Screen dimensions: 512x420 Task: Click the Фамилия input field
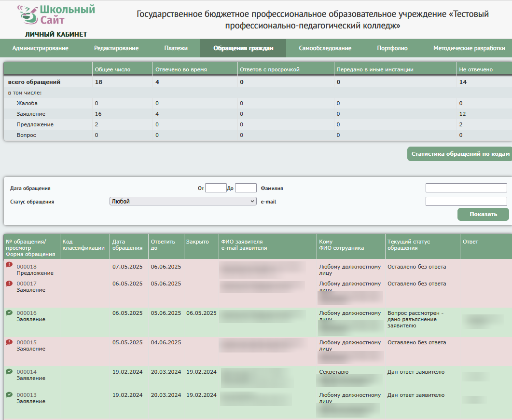[x=466, y=188]
